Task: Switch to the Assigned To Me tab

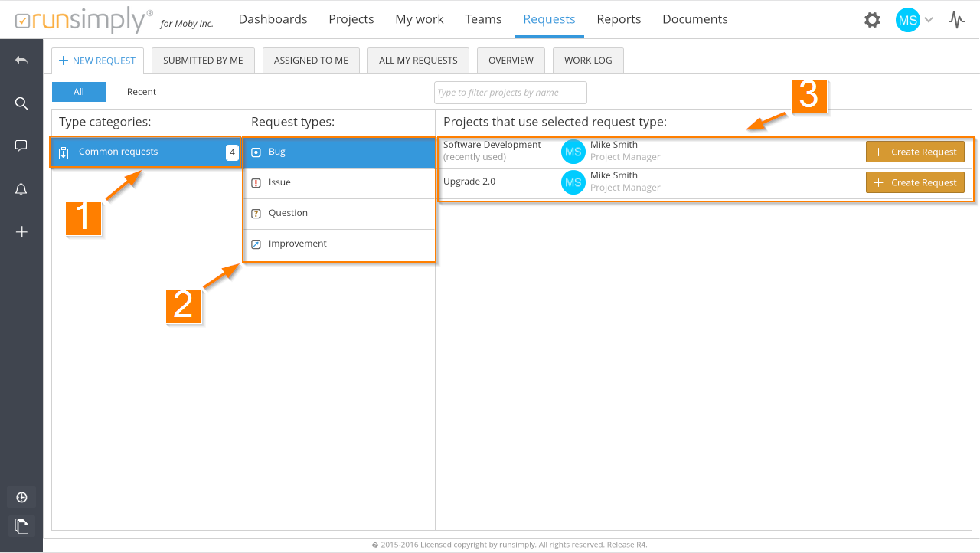Action: point(311,61)
